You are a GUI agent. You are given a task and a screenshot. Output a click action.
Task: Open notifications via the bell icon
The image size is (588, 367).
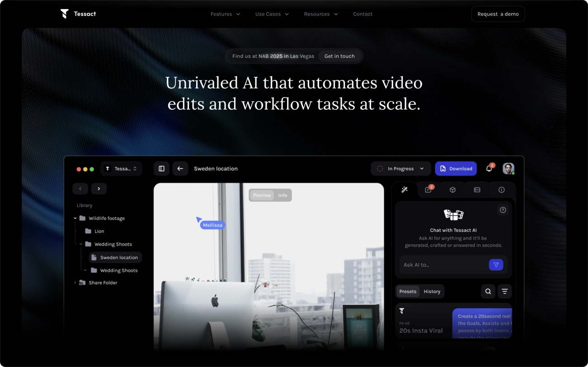[x=489, y=168]
